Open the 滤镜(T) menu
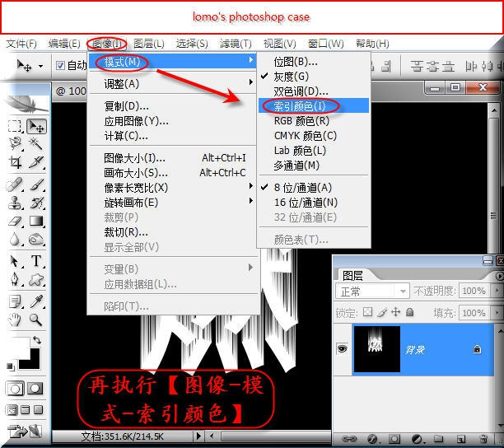The image size is (504, 448). [x=236, y=44]
